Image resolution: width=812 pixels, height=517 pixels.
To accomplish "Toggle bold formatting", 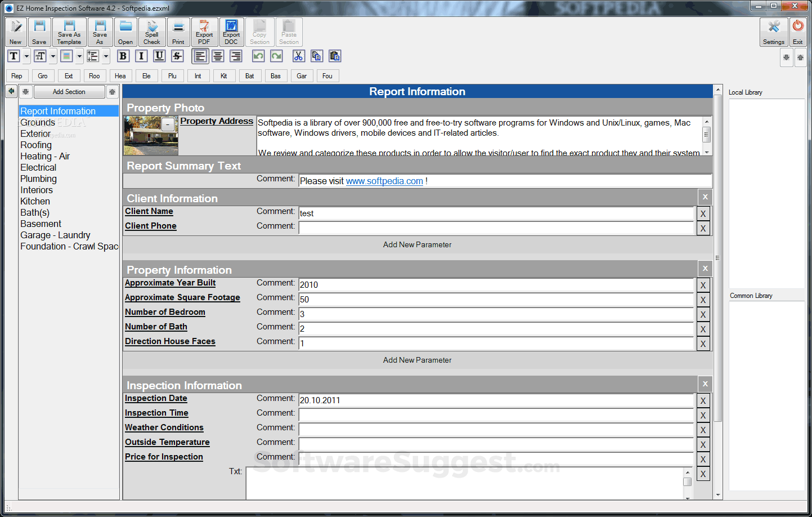I will tap(123, 56).
